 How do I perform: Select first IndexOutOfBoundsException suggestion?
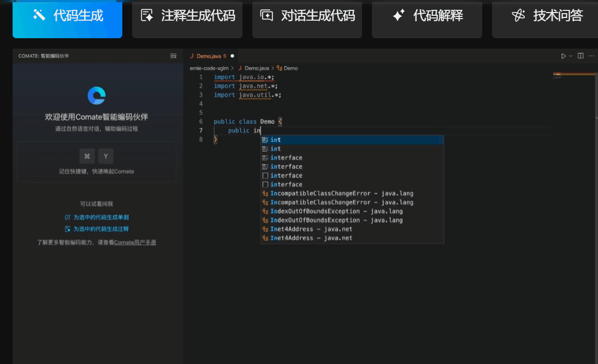[x=352, y=211]
